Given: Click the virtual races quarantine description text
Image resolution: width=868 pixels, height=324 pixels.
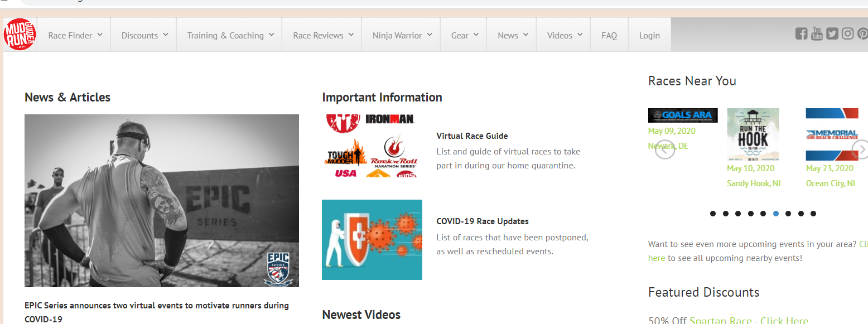Looking at the screenshot, I should click(x=508, y=158).
